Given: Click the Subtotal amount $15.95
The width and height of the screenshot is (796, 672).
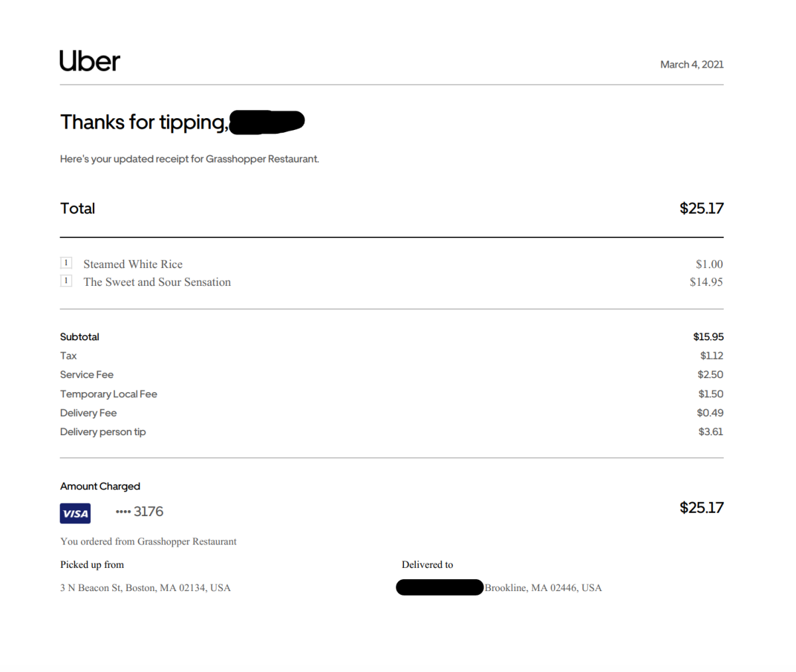Looking at the screenshot, I should [708, 337].
